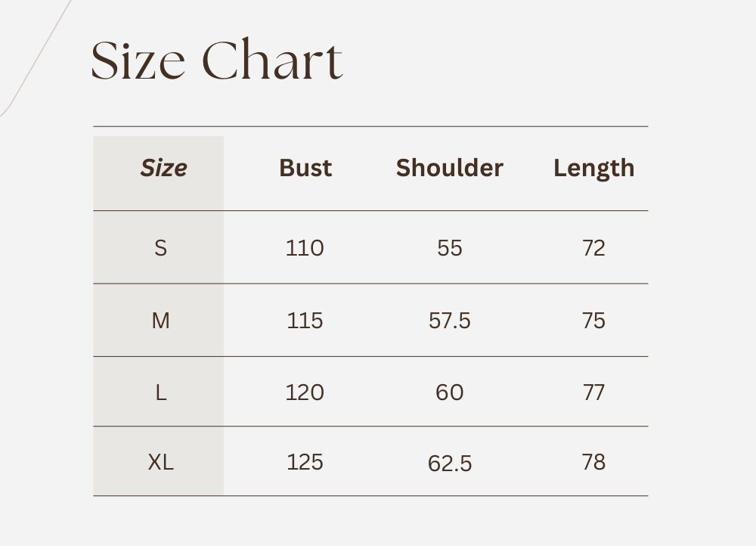Click the M size row label

coord(160,321)
